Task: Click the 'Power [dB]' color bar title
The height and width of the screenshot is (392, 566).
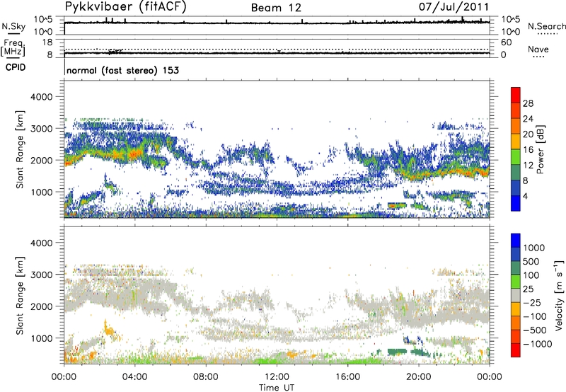Action: (x=540, y=149)
